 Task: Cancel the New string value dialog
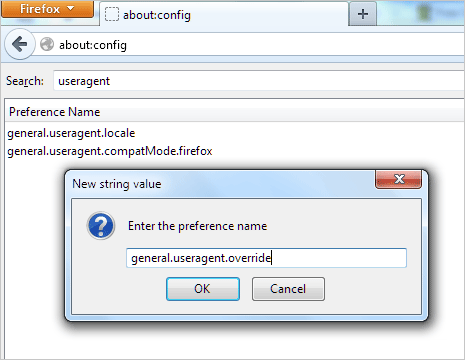point(288,289)
